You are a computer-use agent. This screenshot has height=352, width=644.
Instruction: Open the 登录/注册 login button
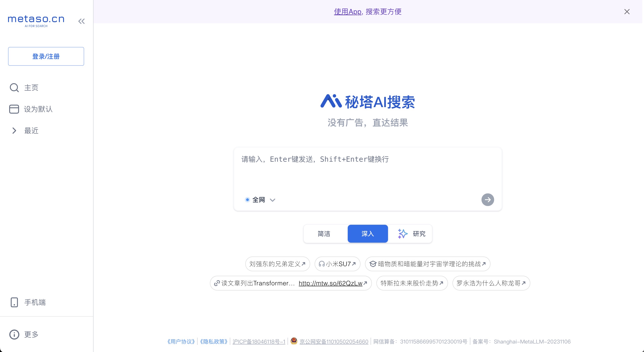pos(46,56)
